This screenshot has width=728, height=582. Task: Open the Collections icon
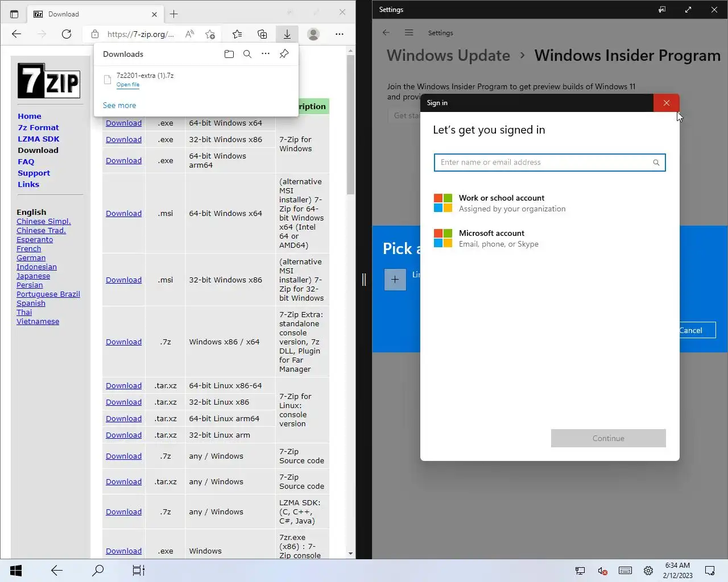(x=262, y=34)
